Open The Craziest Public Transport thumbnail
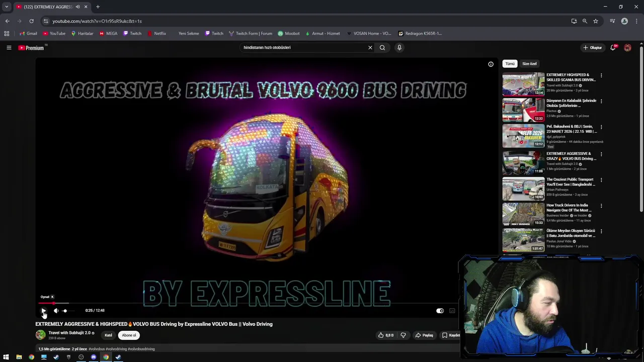Screen dimensions: 644x362 point(523,189)
